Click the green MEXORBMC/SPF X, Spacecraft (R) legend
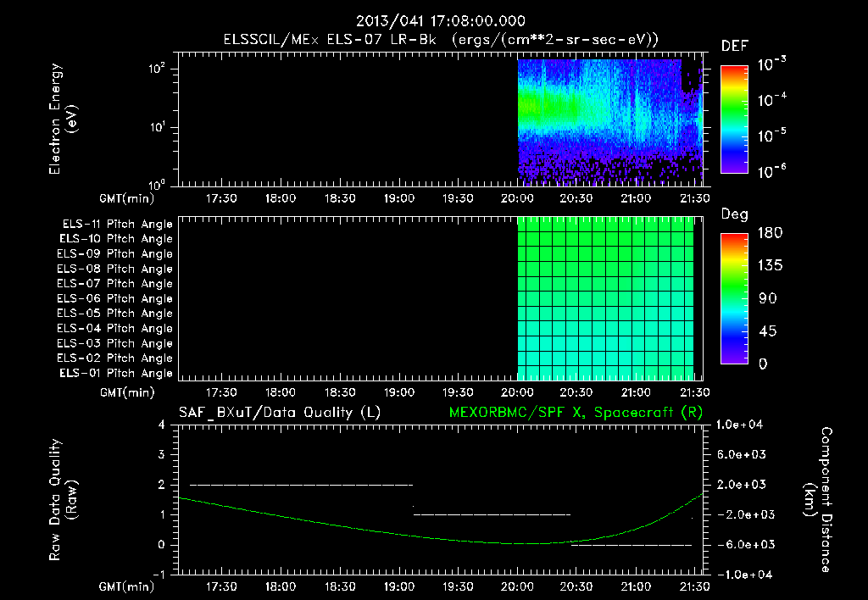 tap(576, 413)
